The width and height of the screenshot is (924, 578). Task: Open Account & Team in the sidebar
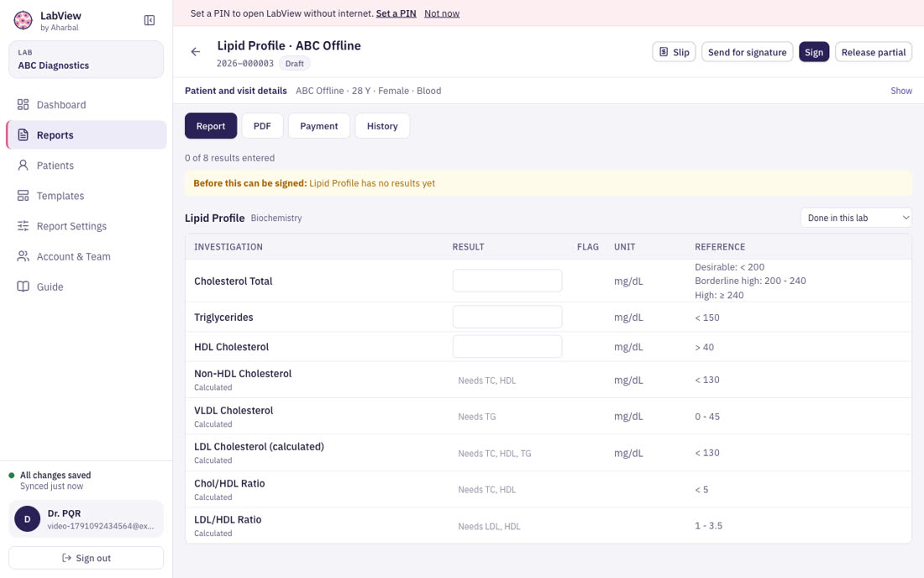point(87,256)
